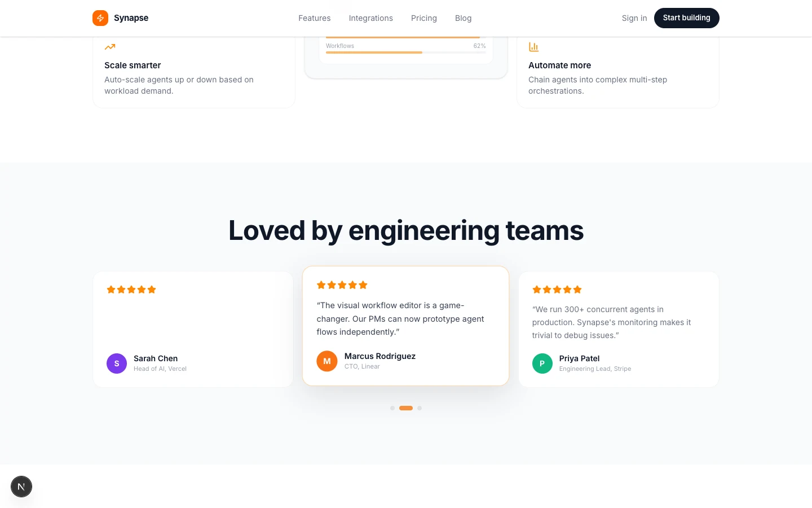The height and width of the screenshot is (508, 812).
Task: Click the Synapse brand name
Action: (x=131, y=18)
